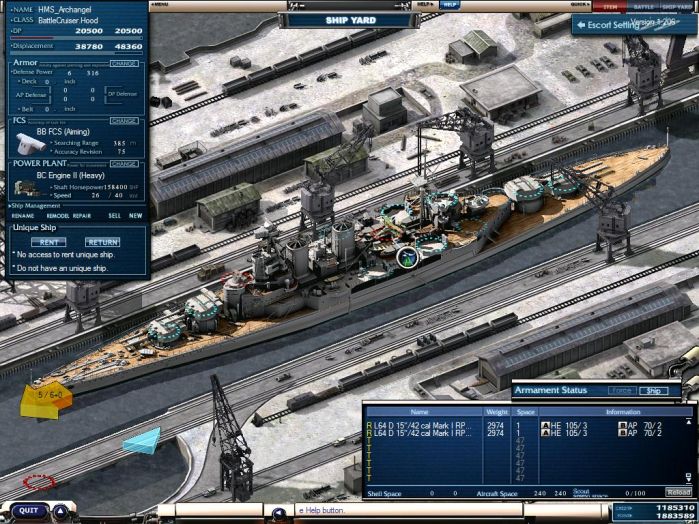Screen dimensions: 699x524
Task: Select the red dashed ring in the water near QUIT
Action: click(x=39, y=482)
